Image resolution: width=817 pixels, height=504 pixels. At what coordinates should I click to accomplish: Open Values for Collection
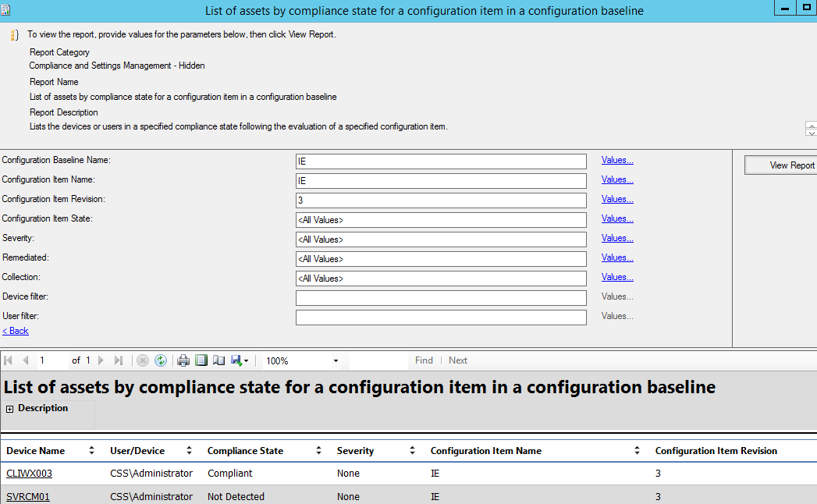pyautogui.click(x=617, y=277)
